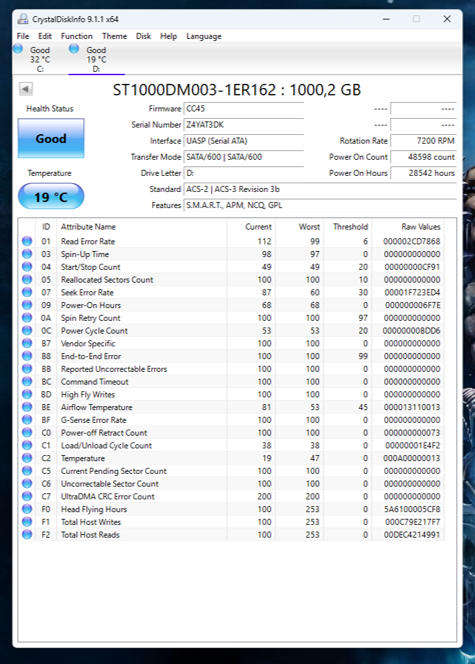The width and height of the screenshot is (475, 664).
Task: Open the File menu
Action: pyautogui.click(x=23, y=36)
